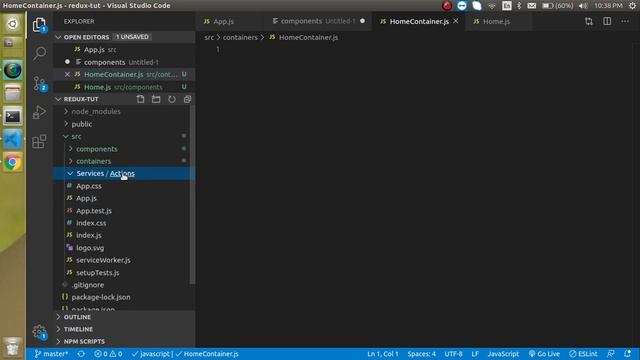Viewport: 640px width, 360px height.
Task: Open the Run and Debug view
Action: tap(39, 112)
